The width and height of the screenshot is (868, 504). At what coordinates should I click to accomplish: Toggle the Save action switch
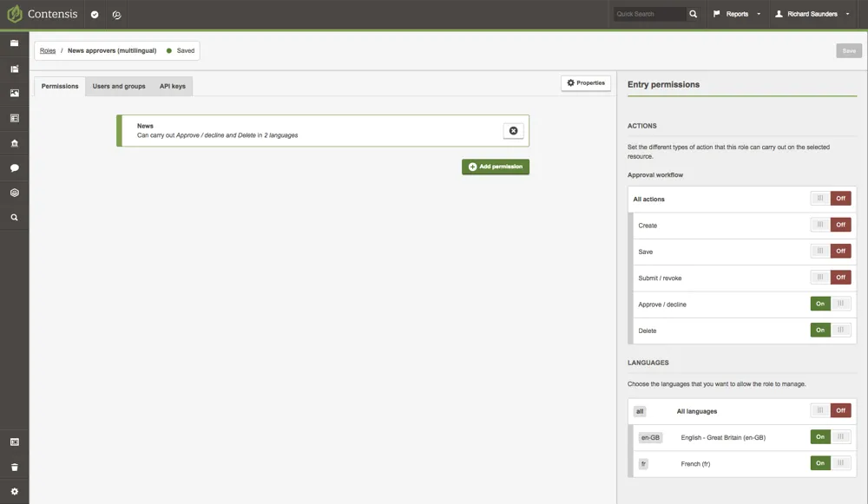(831, 251)
